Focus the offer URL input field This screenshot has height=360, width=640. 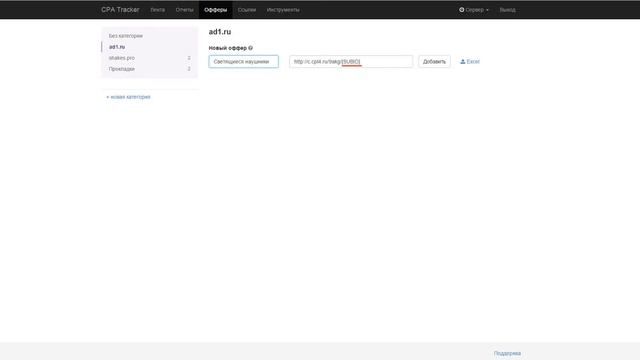coord(351,62)
